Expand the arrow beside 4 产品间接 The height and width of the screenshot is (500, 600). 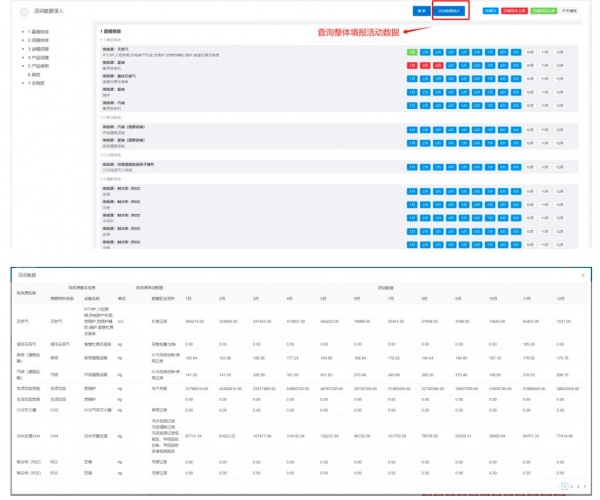coord(23,58)
